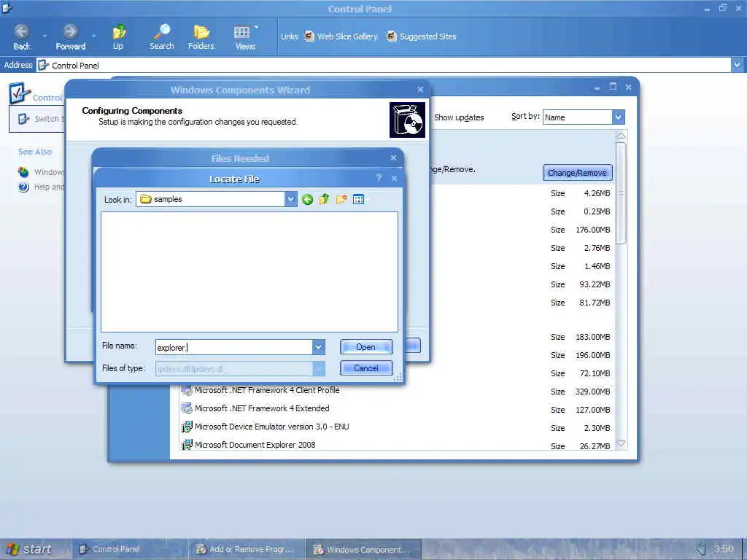
Task: Click the Open button in Locate File
Action: click(x=366, y=346)
